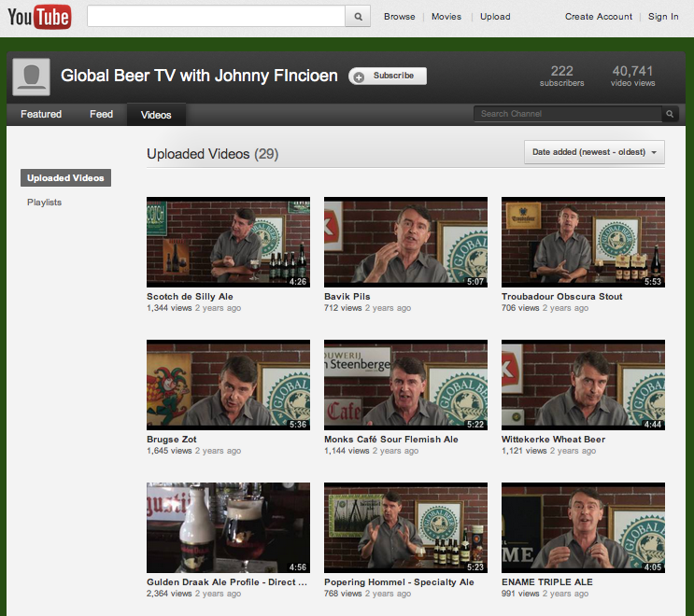
Task: Click the top search magnifier button
Action: click(358, 17)
